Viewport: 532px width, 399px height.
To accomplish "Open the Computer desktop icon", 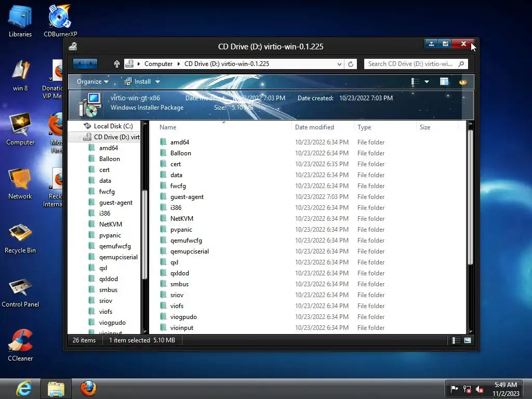I will [20, 129].
